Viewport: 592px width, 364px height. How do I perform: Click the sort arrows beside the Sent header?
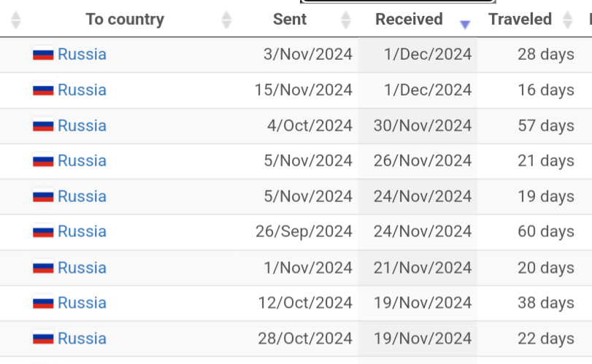[345, 20]
